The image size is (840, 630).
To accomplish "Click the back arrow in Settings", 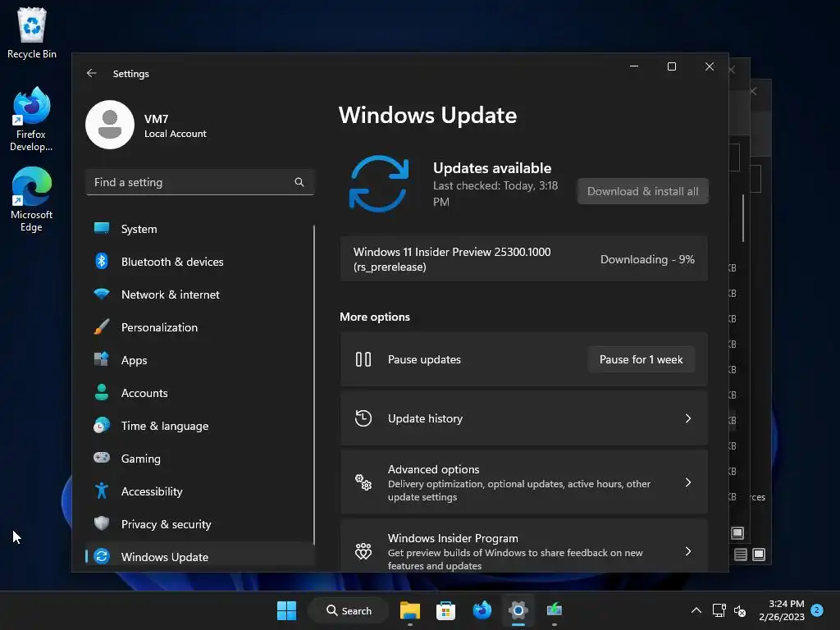I will click(92, 73).
